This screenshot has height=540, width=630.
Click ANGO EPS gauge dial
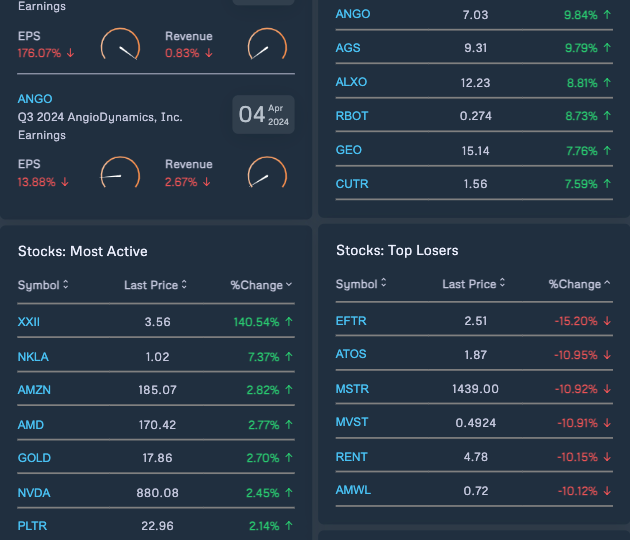click(120, 173)
